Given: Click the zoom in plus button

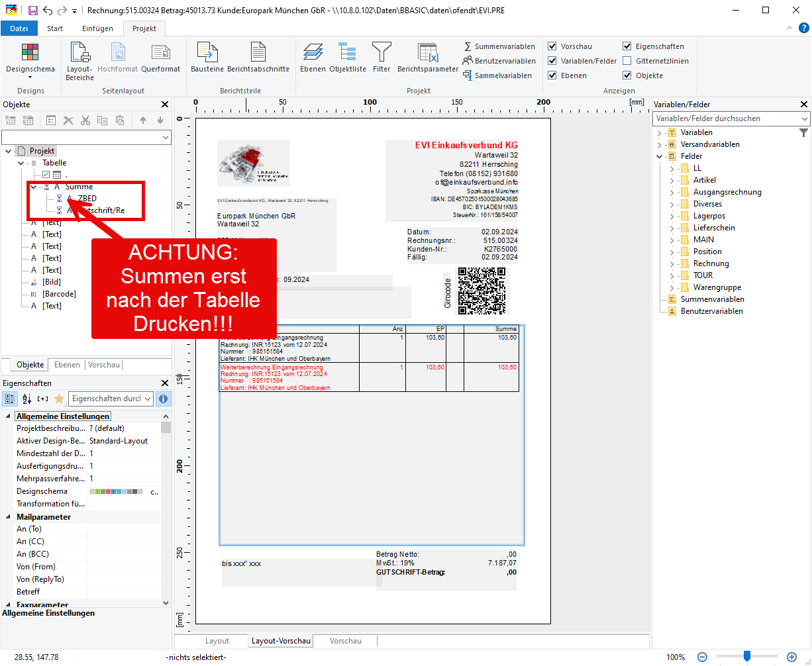Looking at the screenshot, I should pos(791,657).
